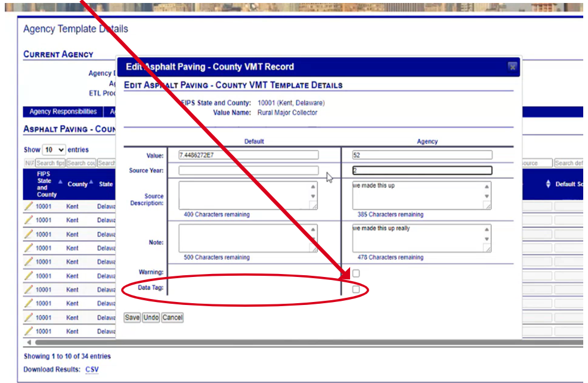Click the pencil edit icon in the last table row
The image size is (588, 383).
[28, 331]
